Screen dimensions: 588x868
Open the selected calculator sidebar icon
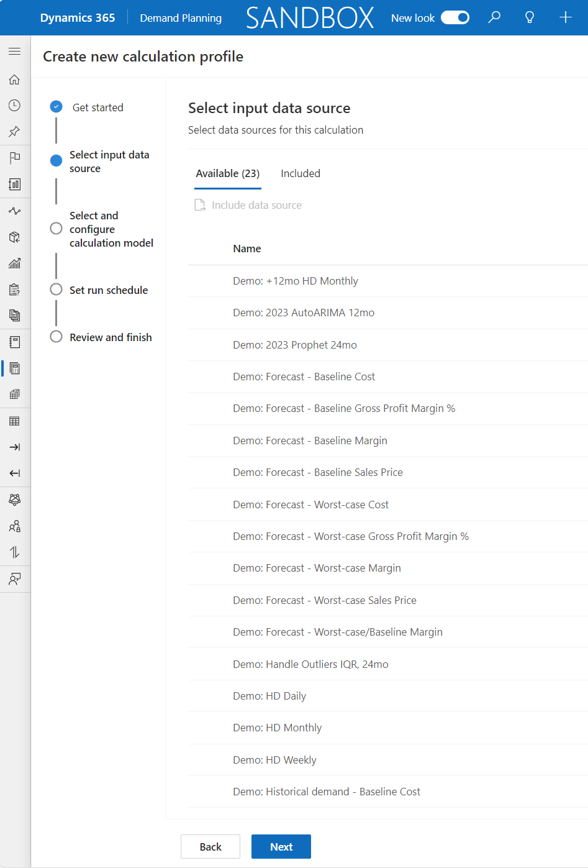15,368
